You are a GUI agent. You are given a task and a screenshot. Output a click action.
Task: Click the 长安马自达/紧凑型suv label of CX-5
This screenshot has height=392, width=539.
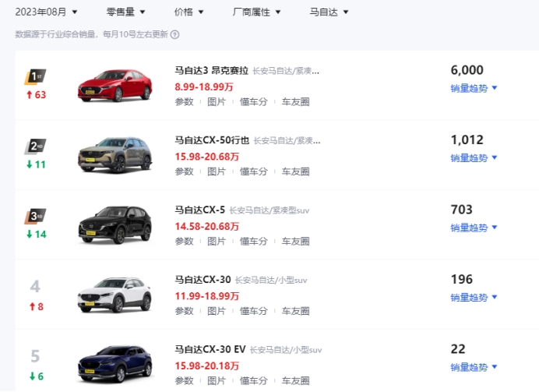click(269, 210)
